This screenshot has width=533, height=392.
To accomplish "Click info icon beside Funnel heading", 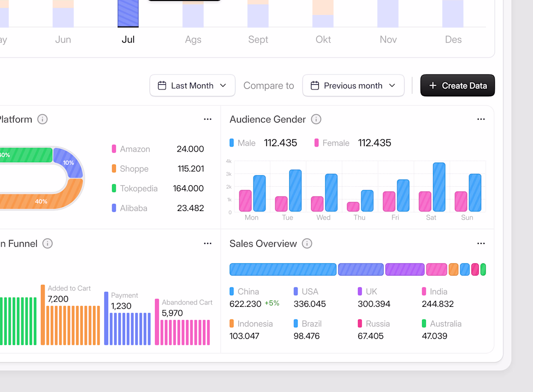I will 47,244.
